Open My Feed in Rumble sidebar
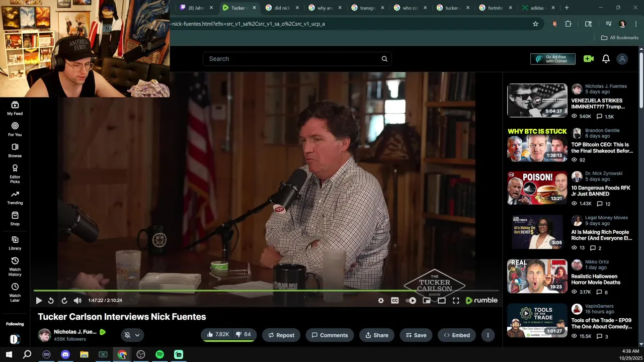Viewport: 644px width, 362px height. [x=15, y=108]
